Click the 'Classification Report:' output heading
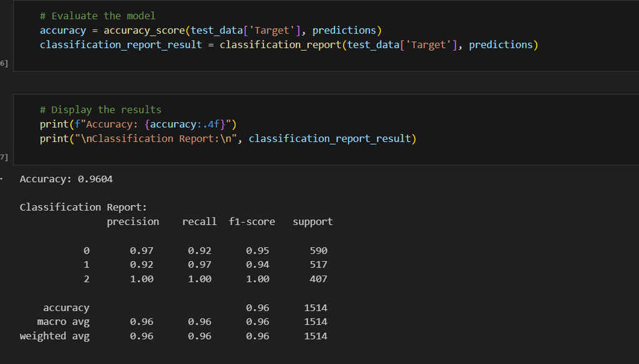 pos(83,207)
